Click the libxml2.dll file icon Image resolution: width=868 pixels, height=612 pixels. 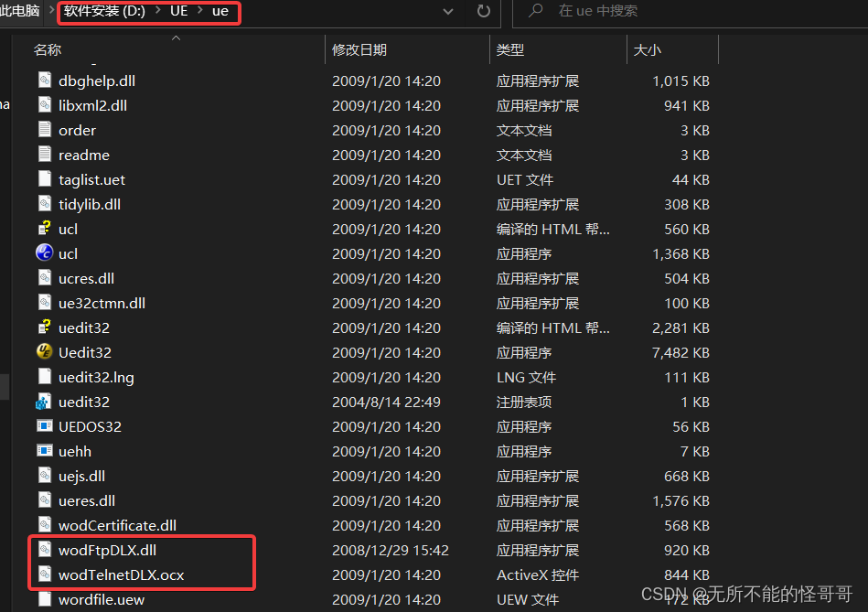pos(45,105)
